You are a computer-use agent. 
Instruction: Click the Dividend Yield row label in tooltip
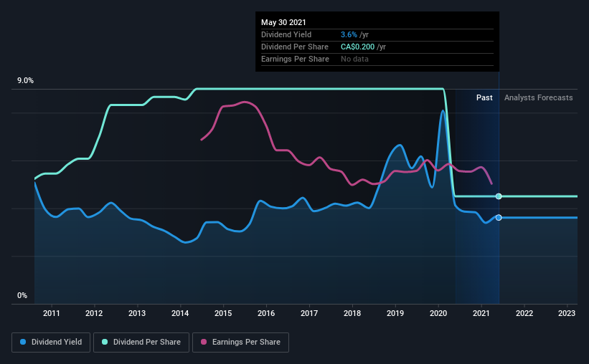[286, 34]
